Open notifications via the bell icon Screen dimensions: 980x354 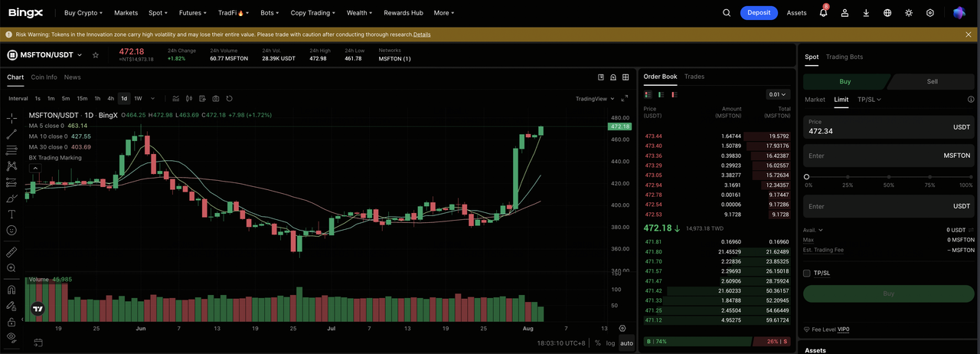824,12
